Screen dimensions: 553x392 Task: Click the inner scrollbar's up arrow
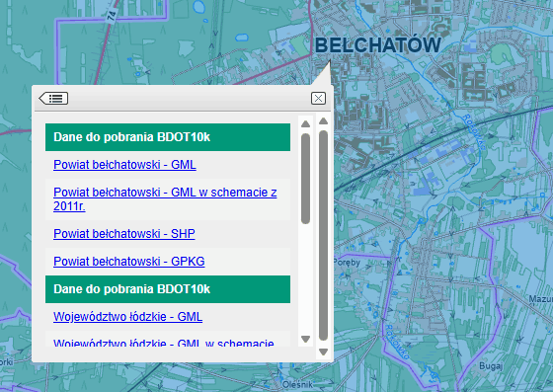306,124
